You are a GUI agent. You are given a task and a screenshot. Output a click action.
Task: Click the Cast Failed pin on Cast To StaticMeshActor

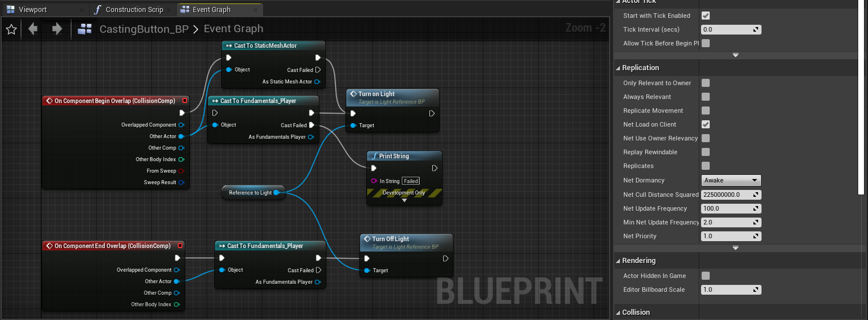(x=318, y=70)
